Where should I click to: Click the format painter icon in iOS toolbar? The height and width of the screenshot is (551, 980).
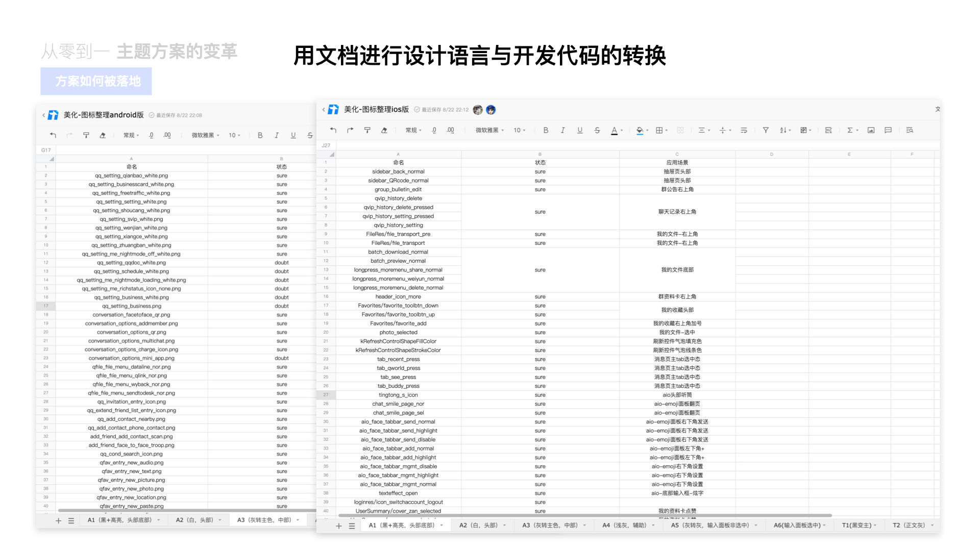coord(367,130)
